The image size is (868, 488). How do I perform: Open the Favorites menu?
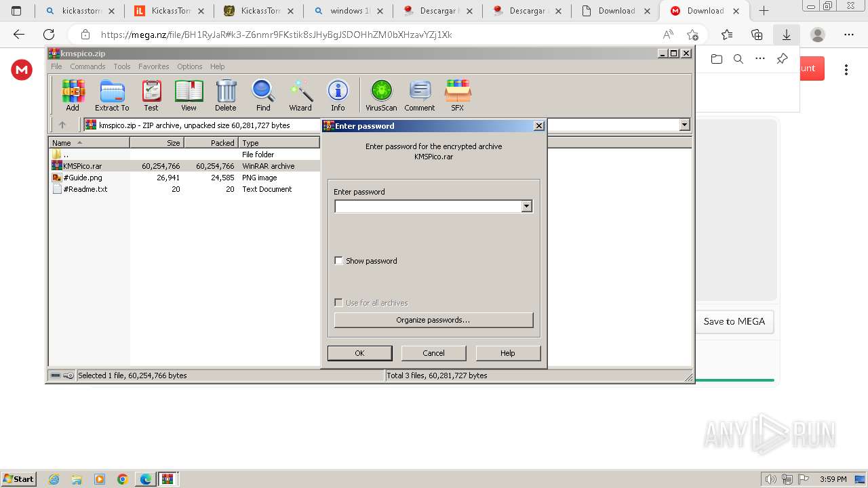click(x=154, y=66)
